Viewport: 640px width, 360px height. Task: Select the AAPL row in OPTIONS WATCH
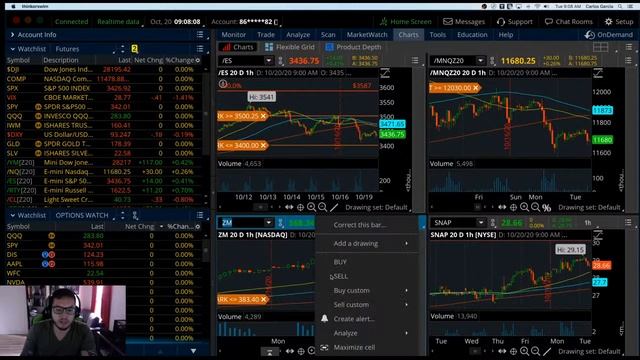[104, 264]
